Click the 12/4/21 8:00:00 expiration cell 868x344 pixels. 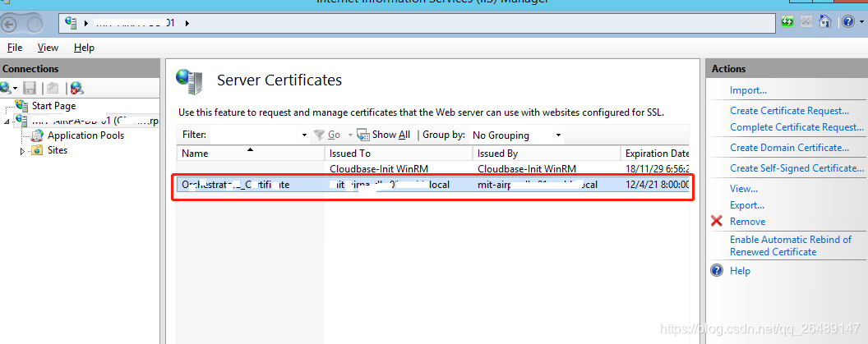pos(657,185)
